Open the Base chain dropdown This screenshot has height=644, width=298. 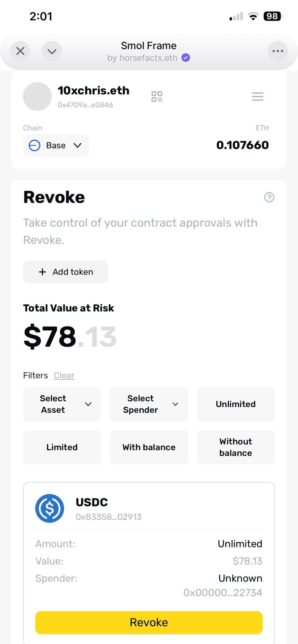56,146
